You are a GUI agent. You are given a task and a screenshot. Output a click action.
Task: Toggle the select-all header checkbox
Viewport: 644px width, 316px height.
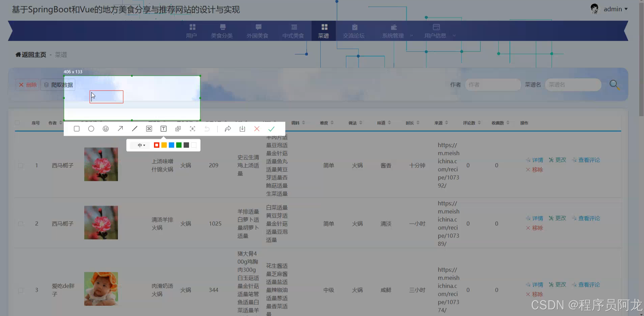click(x=17, y=123)
